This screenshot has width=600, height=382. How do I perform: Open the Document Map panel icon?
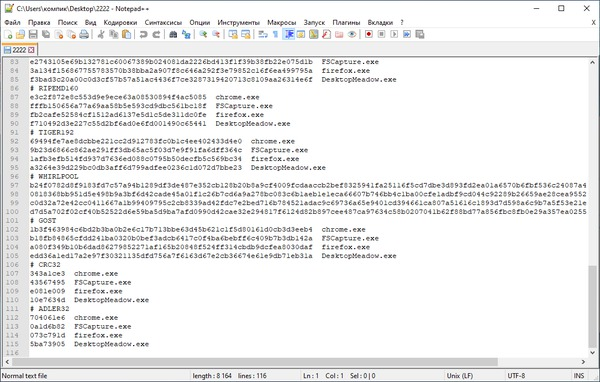[313, 34]
